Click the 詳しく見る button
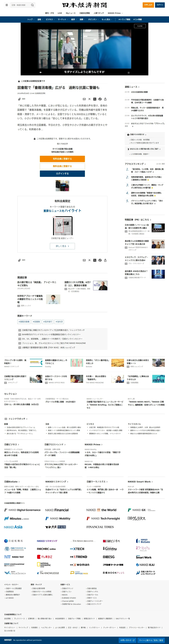The image size is (169, 644). (62, 246)
